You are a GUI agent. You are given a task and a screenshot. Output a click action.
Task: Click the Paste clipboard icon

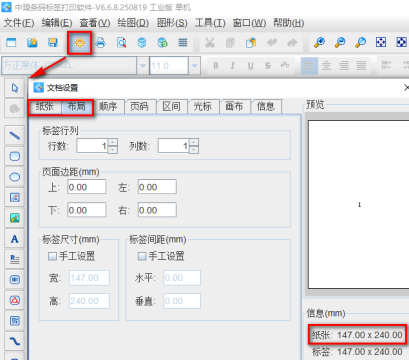click(251, 43)
